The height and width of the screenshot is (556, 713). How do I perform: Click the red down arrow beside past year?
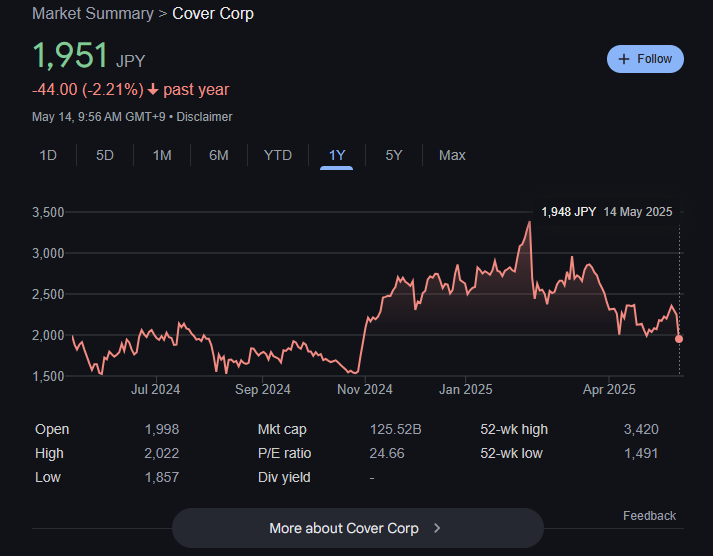pyautogui.click(x=153, y=90)
